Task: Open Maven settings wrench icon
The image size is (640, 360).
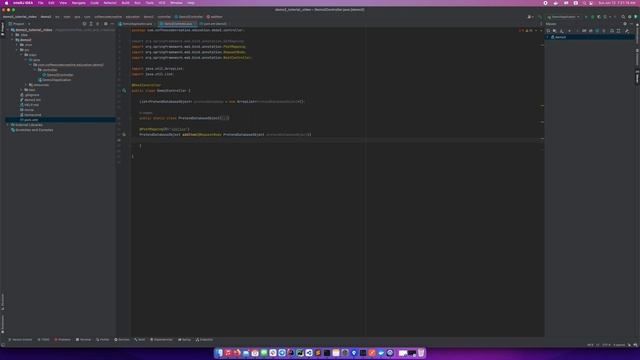Action: click(627, 31)
